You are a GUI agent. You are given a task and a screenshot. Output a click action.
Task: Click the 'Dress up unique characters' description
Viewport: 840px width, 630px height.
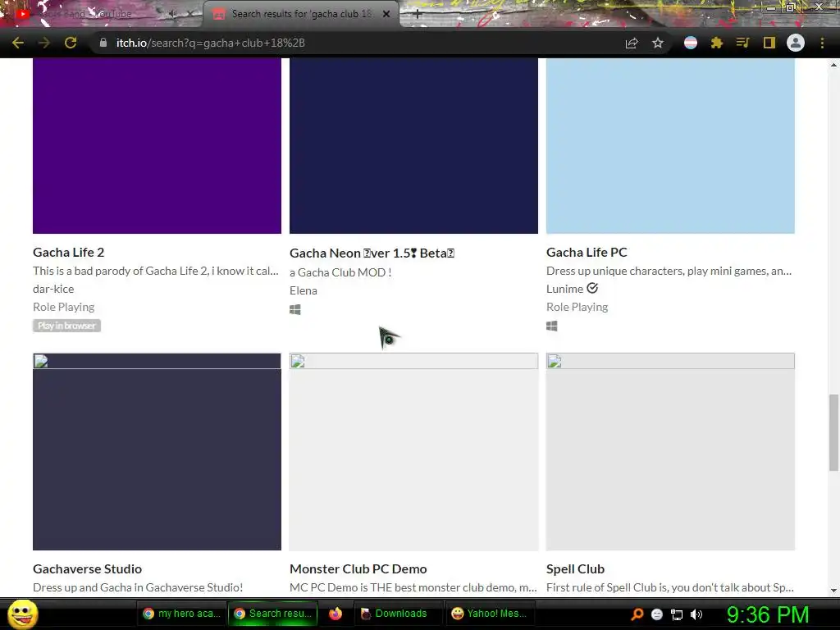coord(669,271)
